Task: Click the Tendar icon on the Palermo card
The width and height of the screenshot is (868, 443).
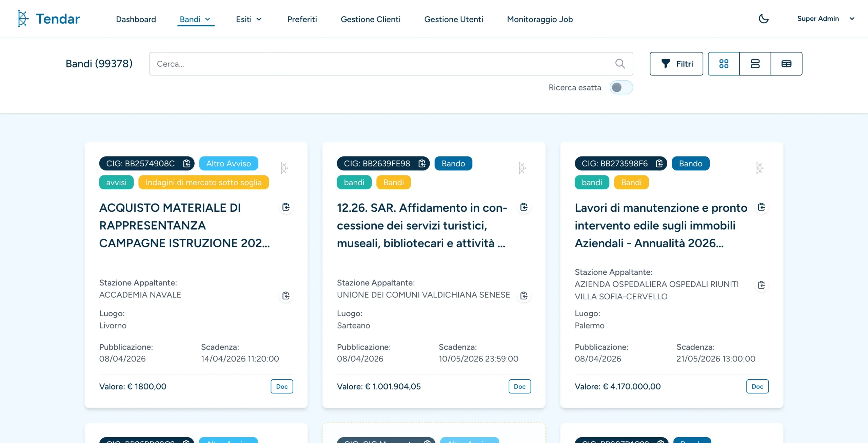Action: [759, 168]
